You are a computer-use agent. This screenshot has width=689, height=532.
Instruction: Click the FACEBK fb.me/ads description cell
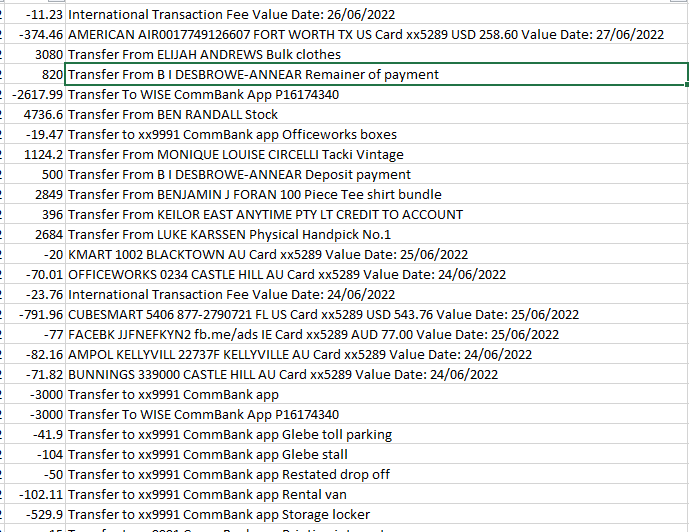tap(377, 334)
